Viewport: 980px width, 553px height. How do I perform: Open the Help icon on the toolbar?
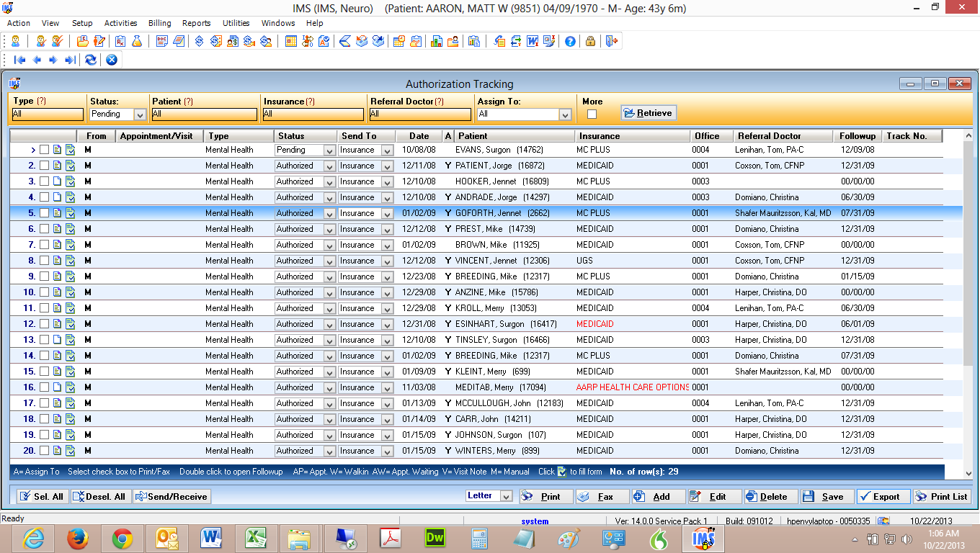[x=569, y=41]
